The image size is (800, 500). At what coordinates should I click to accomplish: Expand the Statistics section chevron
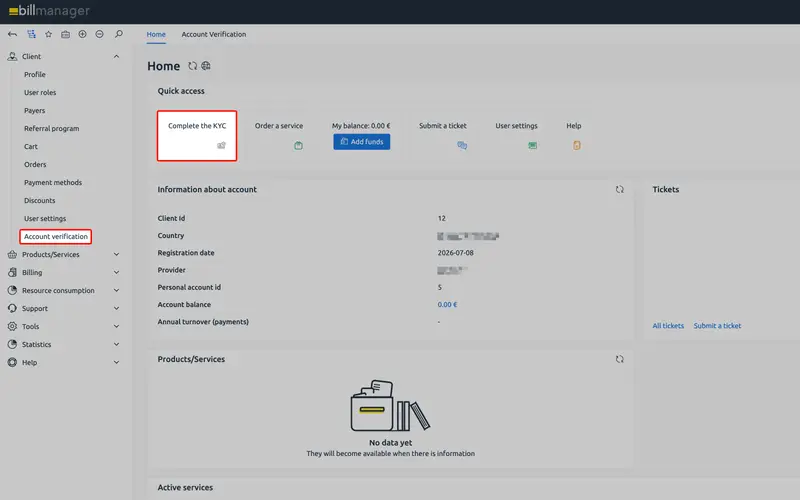116,344
